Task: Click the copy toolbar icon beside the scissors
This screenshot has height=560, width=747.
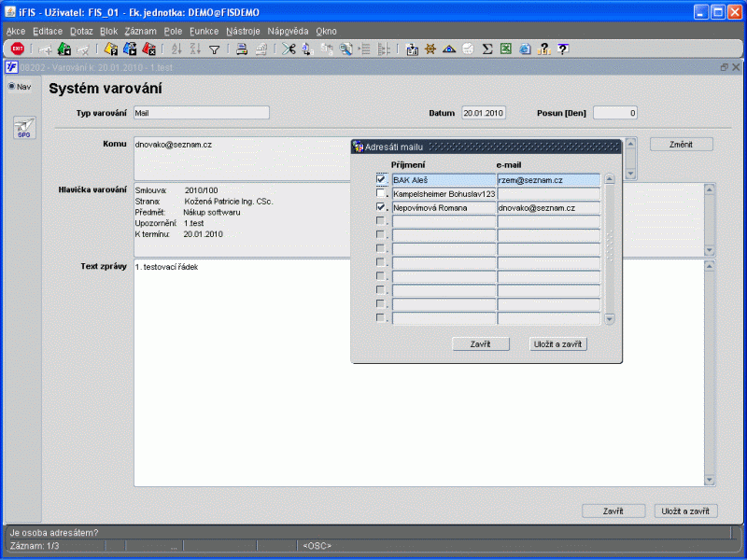Action: tap(307, 49)
